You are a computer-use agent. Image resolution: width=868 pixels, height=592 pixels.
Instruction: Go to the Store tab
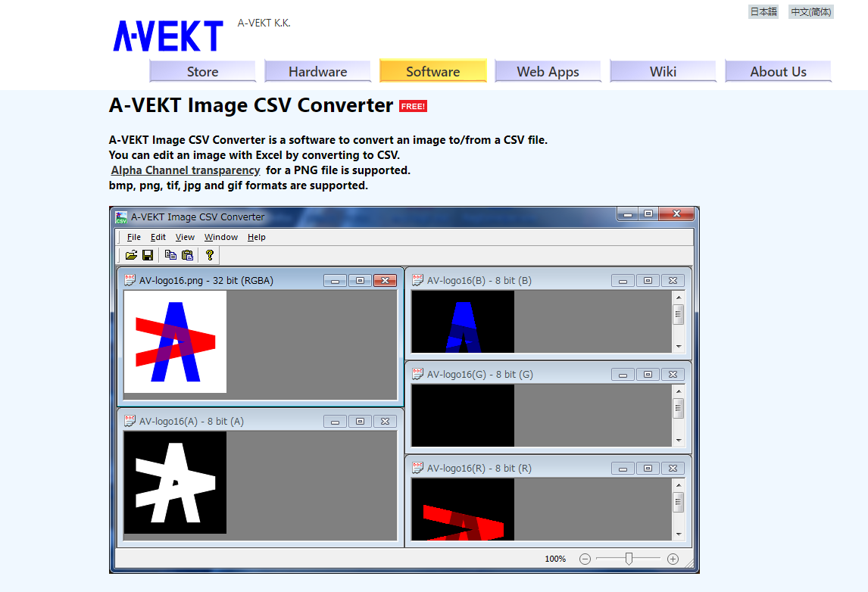(x=202, y=71)
